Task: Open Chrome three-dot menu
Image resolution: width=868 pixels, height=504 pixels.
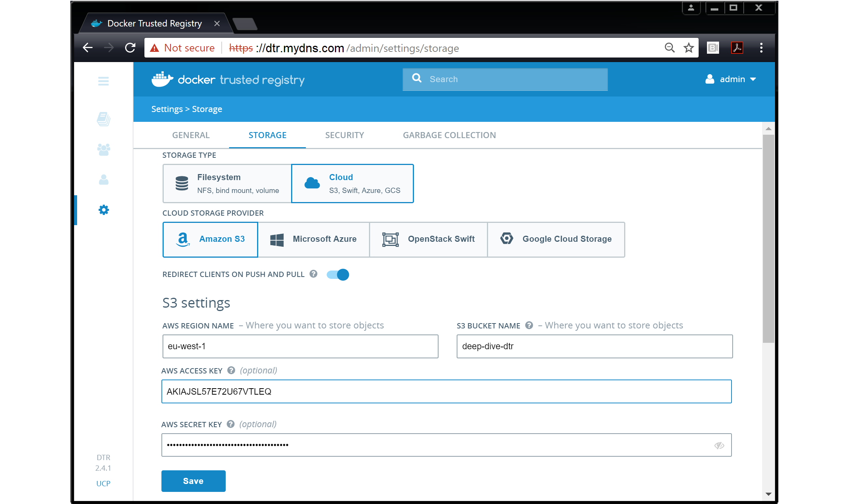Action: [761, 48]
